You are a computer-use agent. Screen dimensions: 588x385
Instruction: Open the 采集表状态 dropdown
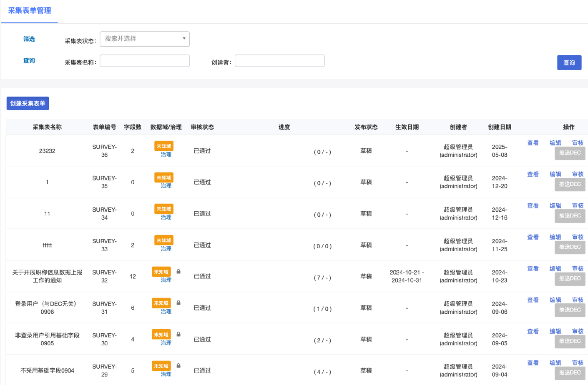145,39
